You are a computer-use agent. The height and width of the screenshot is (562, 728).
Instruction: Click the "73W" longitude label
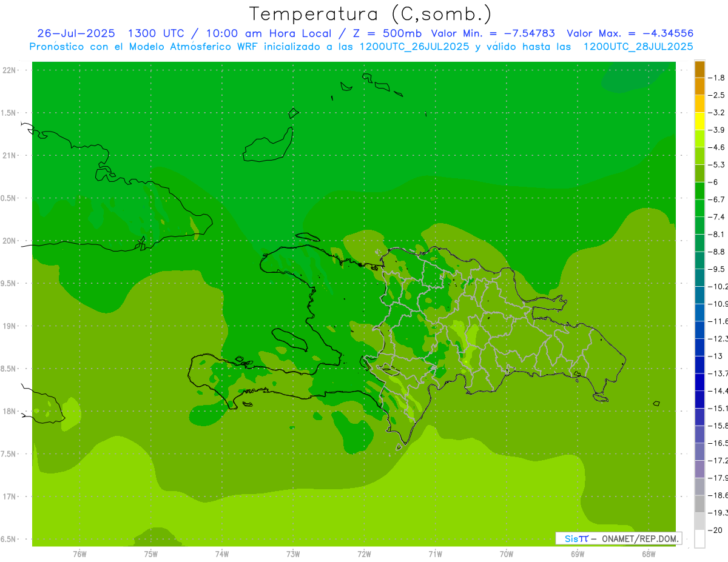coord(293,554)
